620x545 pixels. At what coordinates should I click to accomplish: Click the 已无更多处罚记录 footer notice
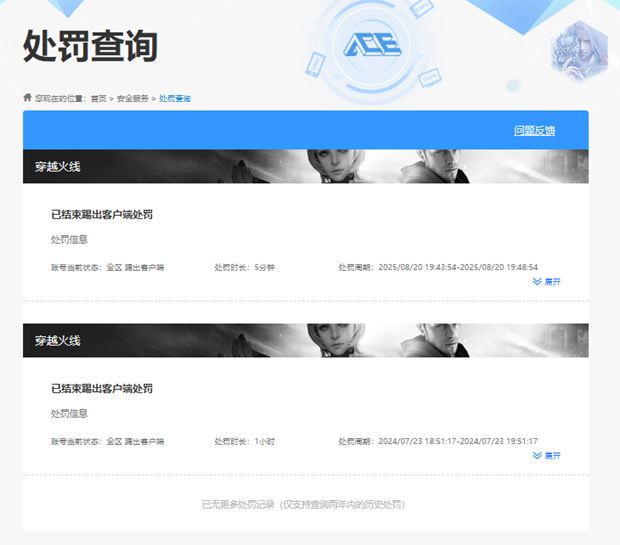click(x=303, y=505)
